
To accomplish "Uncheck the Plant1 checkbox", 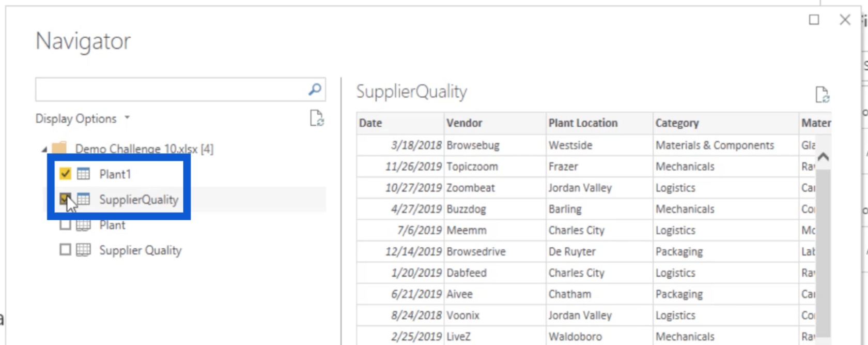I will click(65, 174).
